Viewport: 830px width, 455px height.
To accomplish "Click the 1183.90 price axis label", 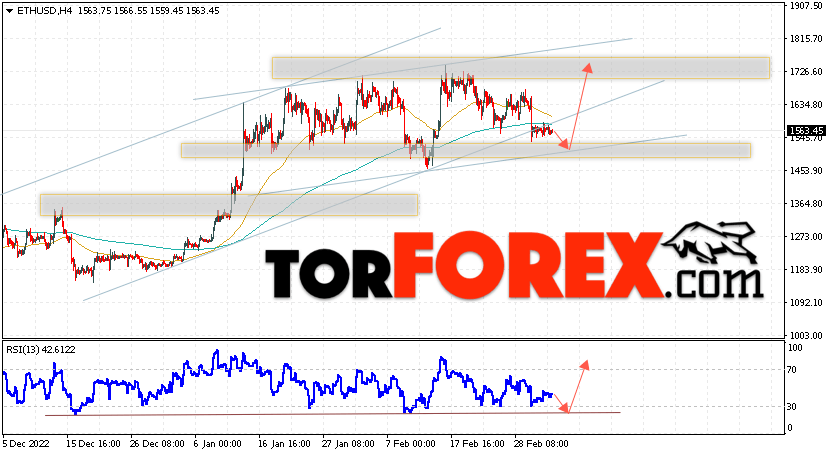I will [x=806, y=270].
